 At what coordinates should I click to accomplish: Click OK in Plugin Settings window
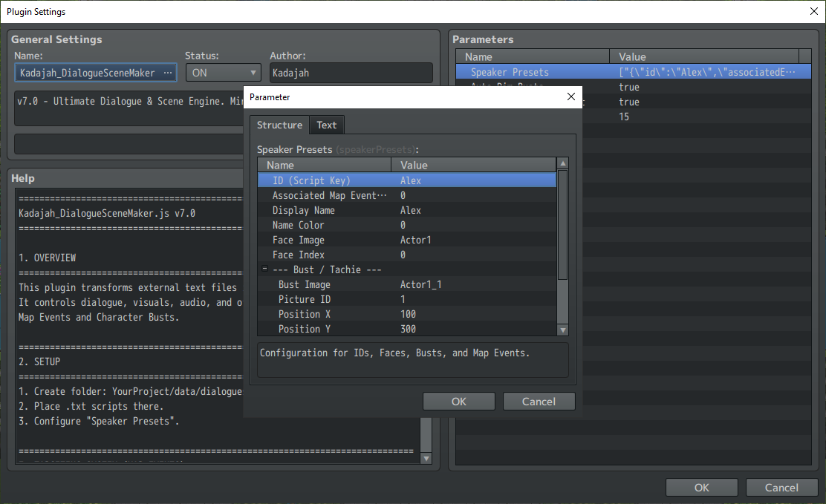click(702, 488)
